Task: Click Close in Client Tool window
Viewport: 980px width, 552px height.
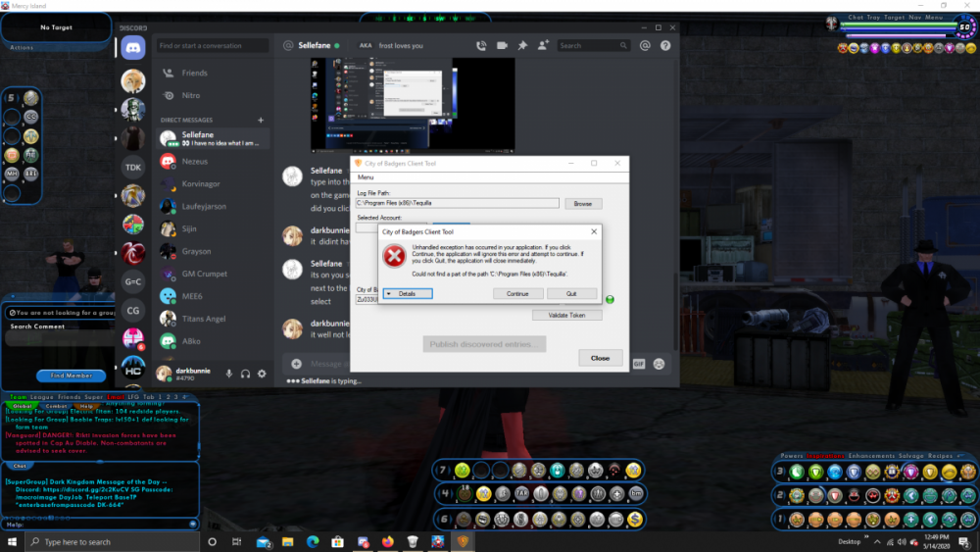Action: (x=600, y=358)
